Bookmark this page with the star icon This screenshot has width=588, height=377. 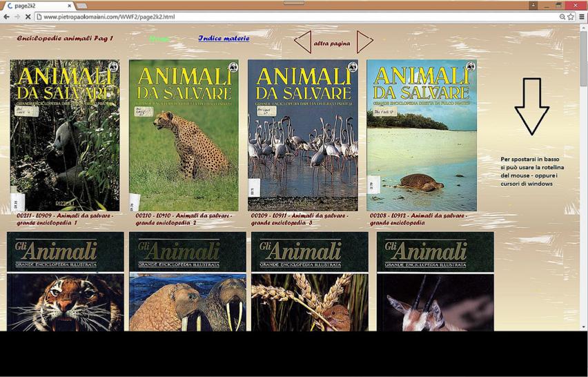[x=571, y=17]
